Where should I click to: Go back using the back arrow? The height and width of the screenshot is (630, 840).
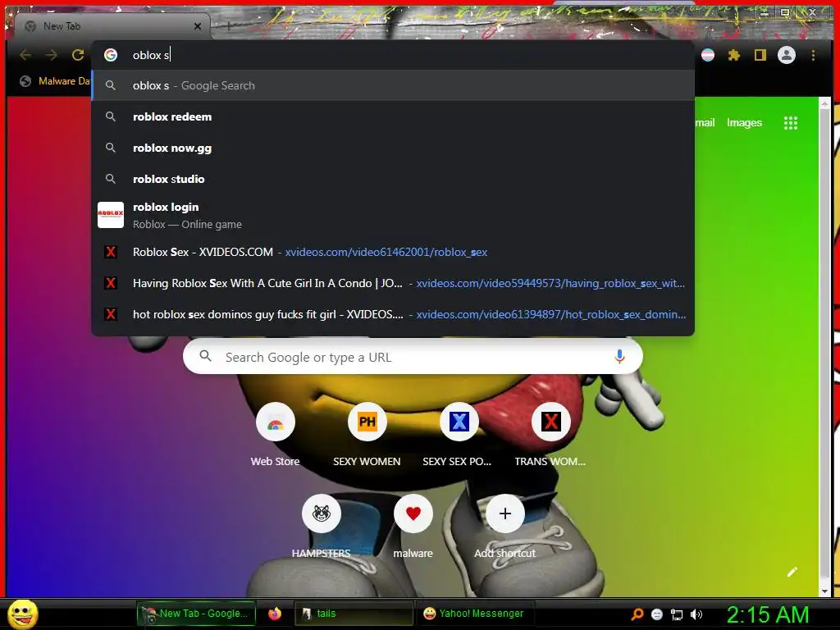tap(25, 55)
